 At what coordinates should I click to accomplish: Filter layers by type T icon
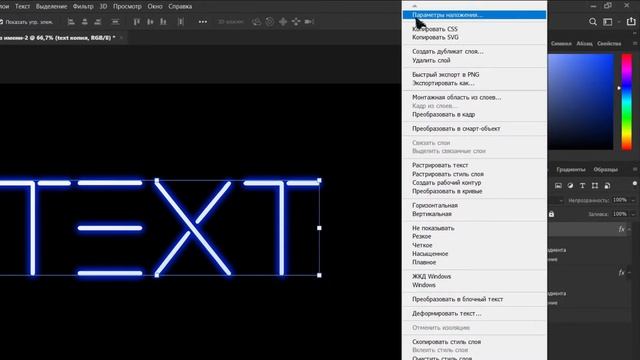(582, 186)
